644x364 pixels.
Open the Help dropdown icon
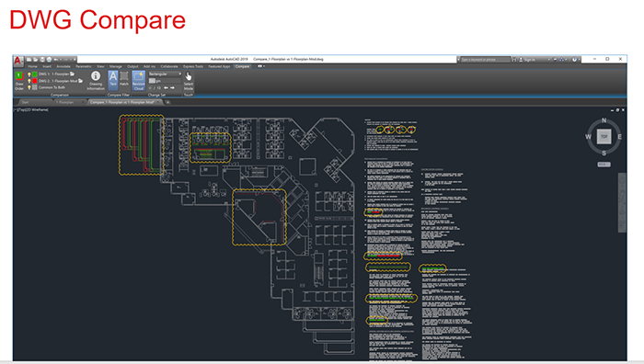pyautogui.click(x=574, y=60)
